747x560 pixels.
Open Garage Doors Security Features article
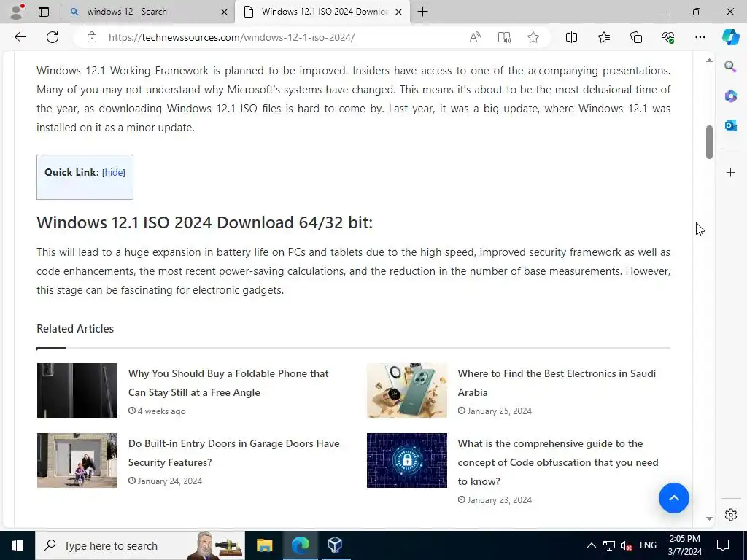coord(234,453)
